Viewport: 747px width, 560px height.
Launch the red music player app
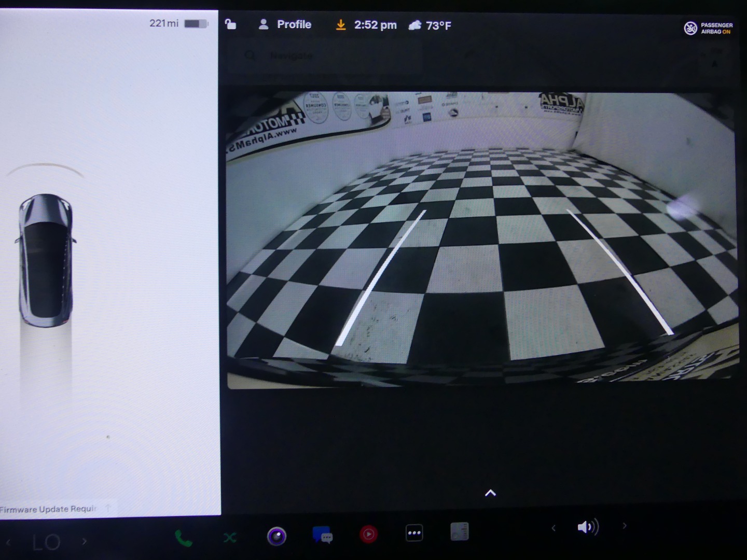tap(368, 534)
